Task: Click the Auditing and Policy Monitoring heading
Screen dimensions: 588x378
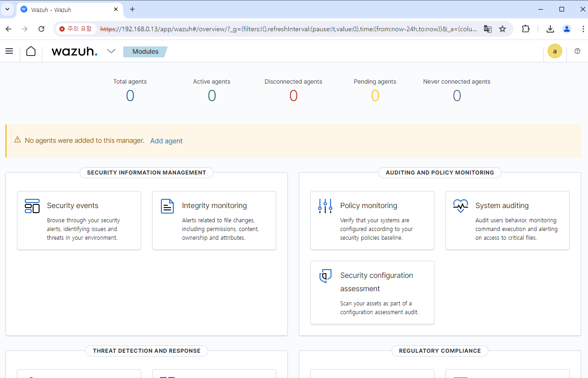Action: point(440,173)
